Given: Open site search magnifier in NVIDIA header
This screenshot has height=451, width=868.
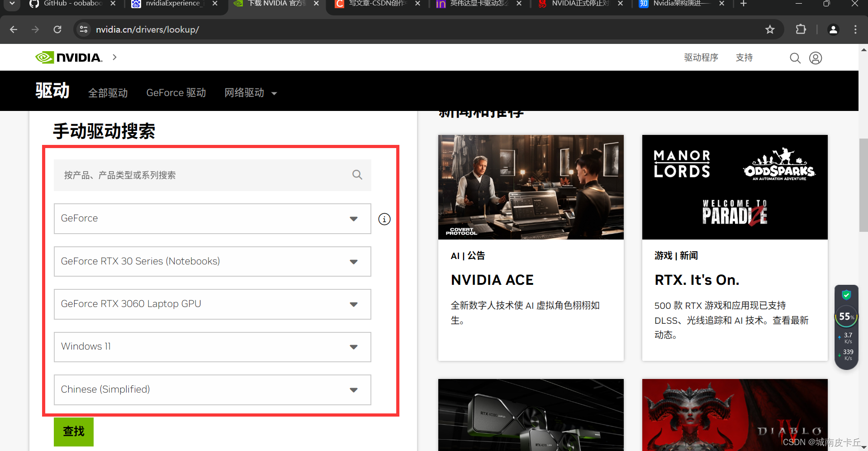Looking at the screenshot, I should [x=795, y=58].
